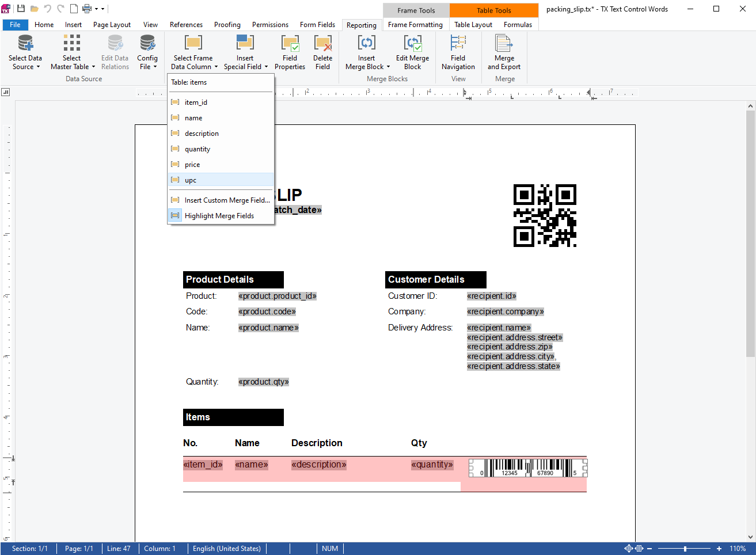The image size is (756, 555).
Task: Select Insert Custom Merge Field entry
Action: pyautogui.click(x=227, y=200)
